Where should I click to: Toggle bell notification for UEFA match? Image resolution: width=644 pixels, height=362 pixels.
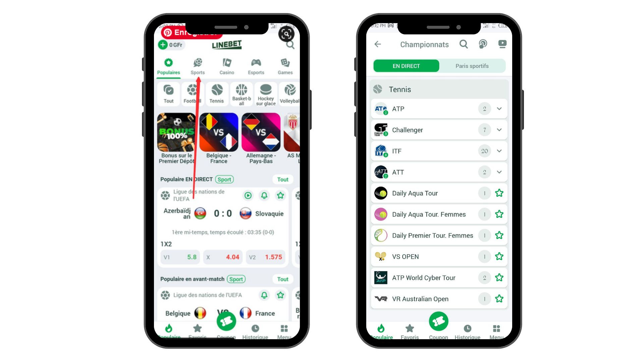tap(265, 195)
